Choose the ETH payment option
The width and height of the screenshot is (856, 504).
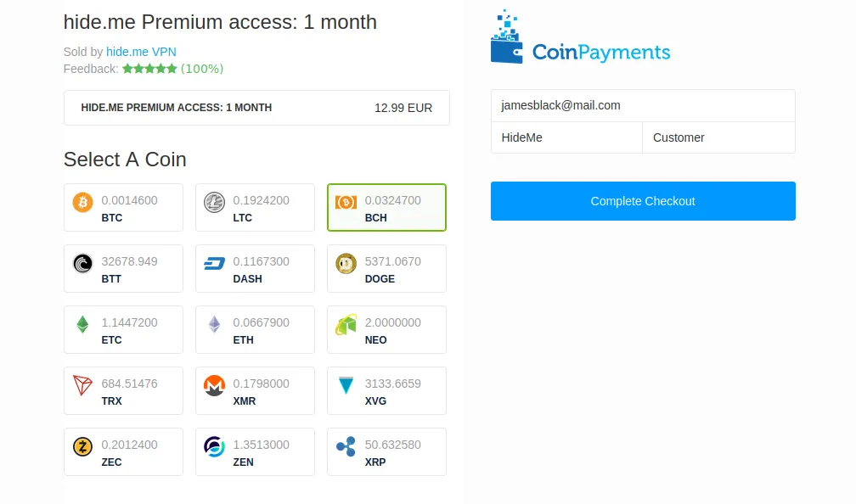pyautogui.click(x=255, y=329)
